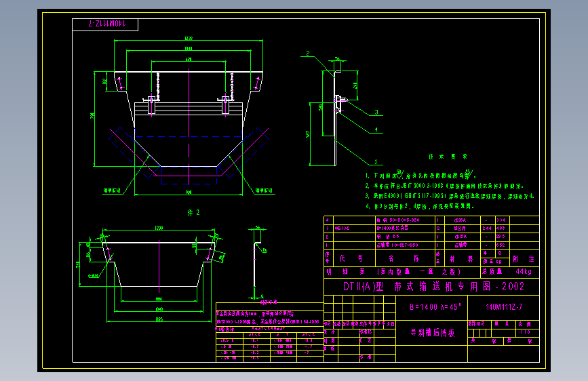Select the 技术要求 heading text

pyautogui.click(x=448, y=157)
